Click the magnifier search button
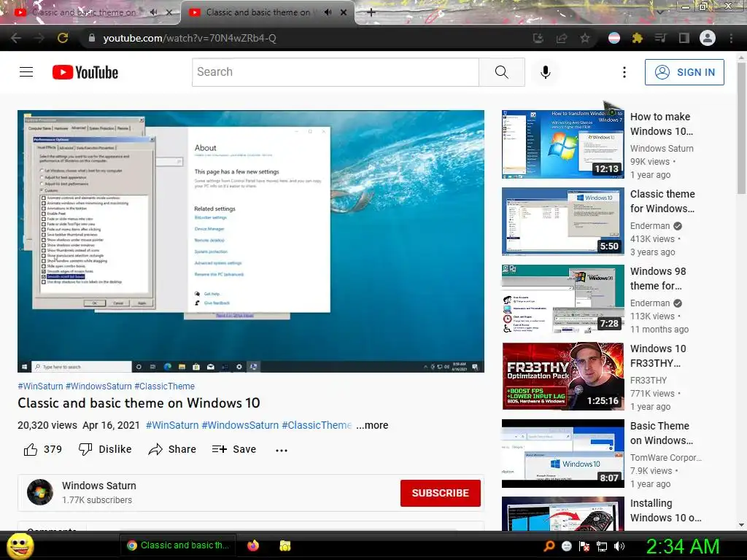Image resolution: width=747 pixels, height=560 pixels. [x=501, y=72]
